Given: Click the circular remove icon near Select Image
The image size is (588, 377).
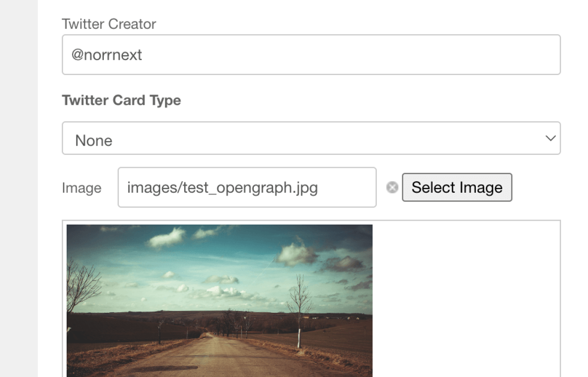Looking at the screenshot, I should point(392,187).
